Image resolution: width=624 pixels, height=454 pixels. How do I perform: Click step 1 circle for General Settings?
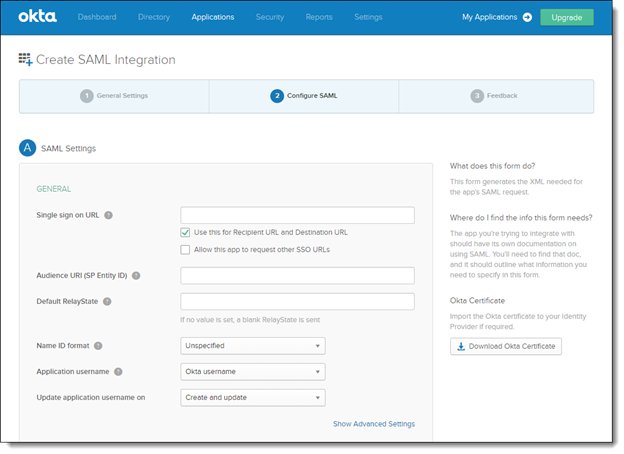pos(86,96)
